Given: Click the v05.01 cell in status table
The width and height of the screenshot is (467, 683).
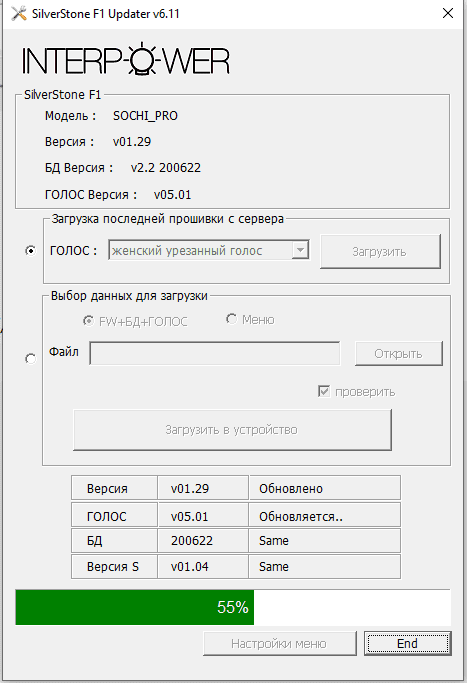Looking at the screenshot, I should click(203, 516).
